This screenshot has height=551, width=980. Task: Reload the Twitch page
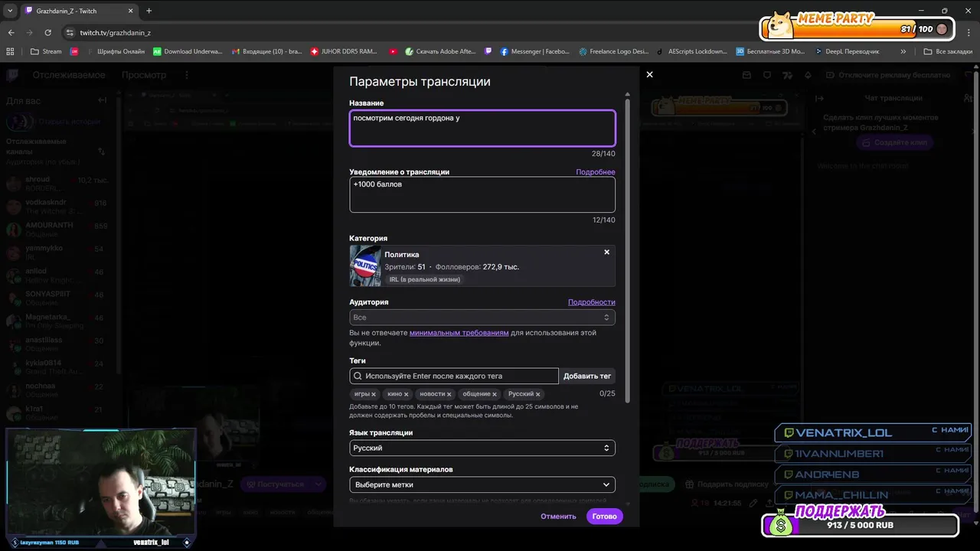[x=47, y=33]
